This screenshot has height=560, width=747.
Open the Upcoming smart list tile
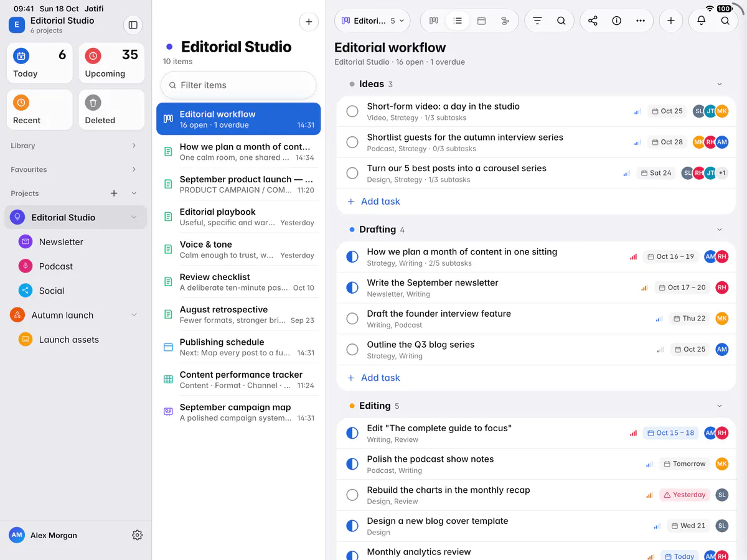click(112, 63)
